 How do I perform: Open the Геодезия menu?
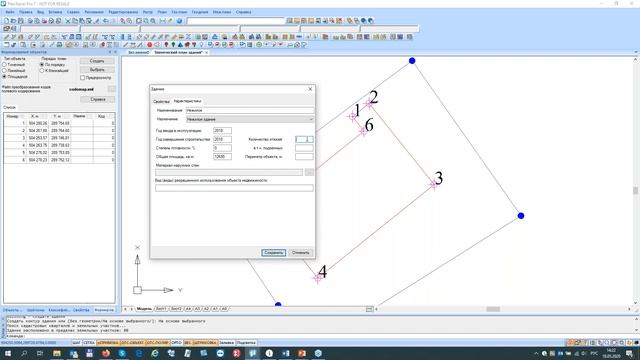point(200,12)
